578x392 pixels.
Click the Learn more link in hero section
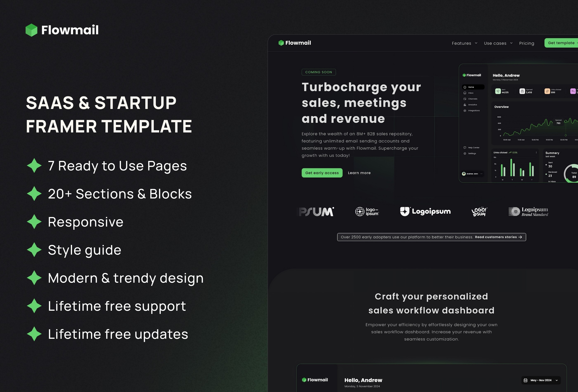click(359, 172)
